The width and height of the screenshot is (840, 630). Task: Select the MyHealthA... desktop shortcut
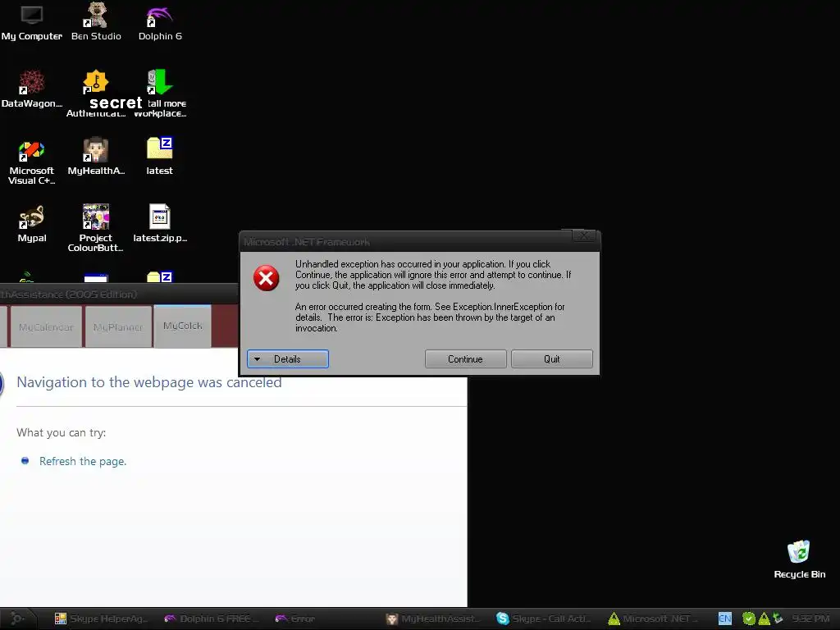[x=96, y=157]
